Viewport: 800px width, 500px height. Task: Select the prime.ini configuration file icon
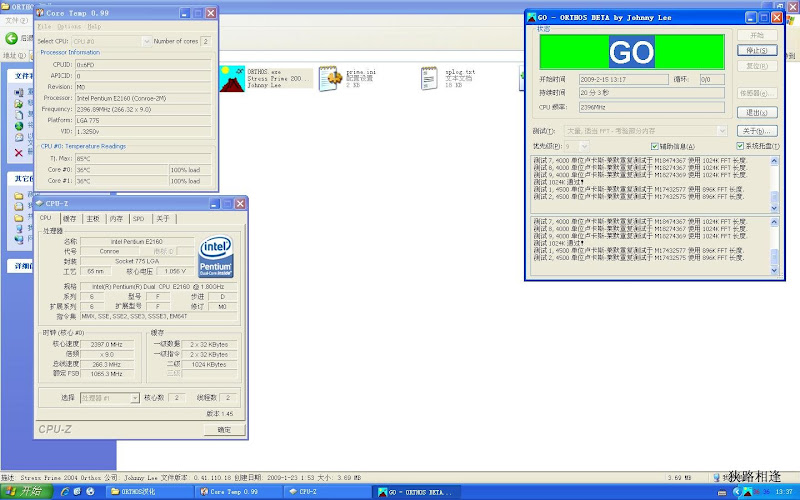(x=331, y=79)
